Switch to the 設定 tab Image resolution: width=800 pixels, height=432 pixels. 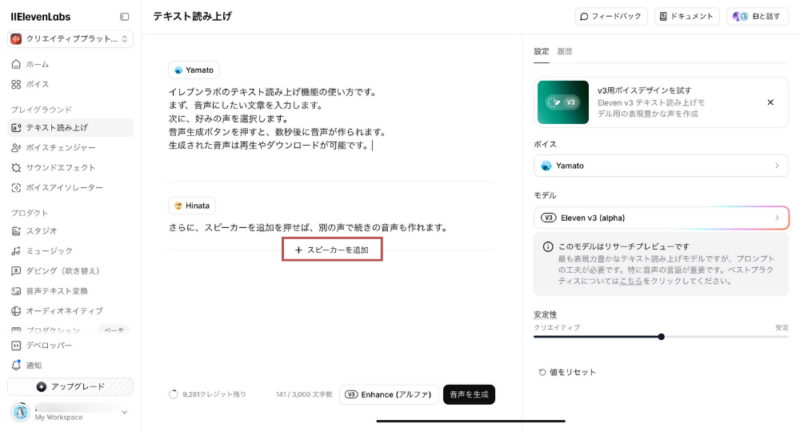point(541,51)
